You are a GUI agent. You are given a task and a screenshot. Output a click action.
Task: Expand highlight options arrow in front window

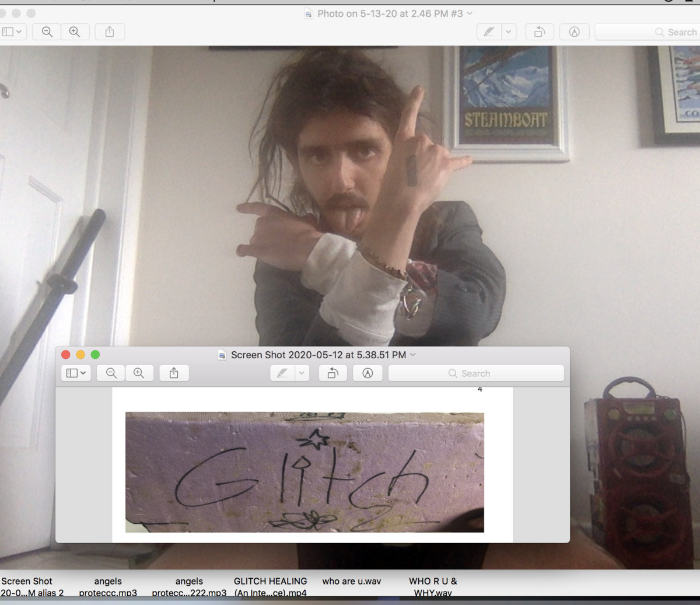[302, 373]
